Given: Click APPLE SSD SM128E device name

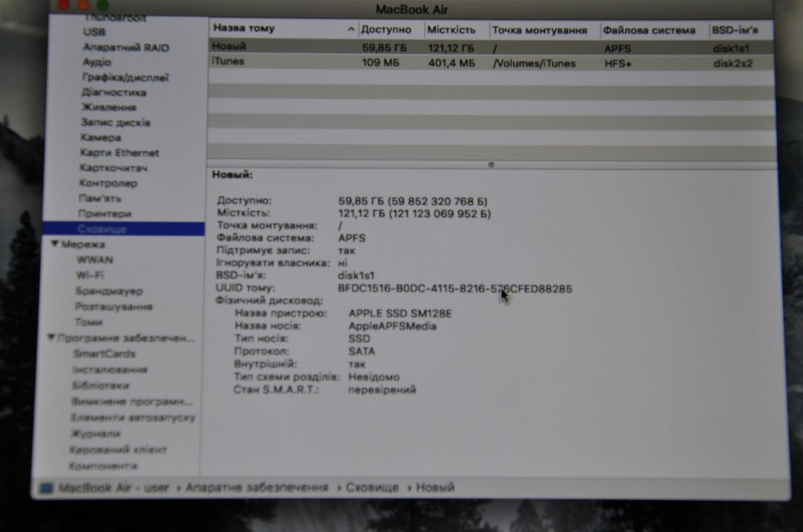Looking at the screenshot, I should coord(400,314).
